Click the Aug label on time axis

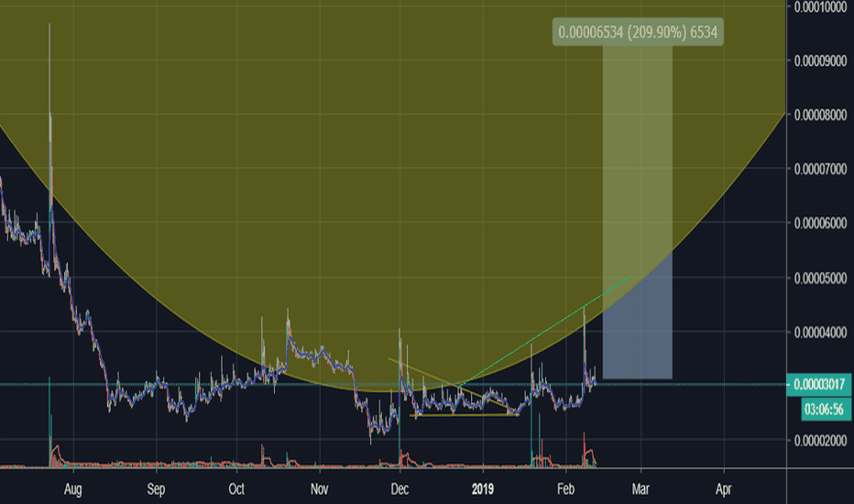pyautogui.click(x=73, y=489)
